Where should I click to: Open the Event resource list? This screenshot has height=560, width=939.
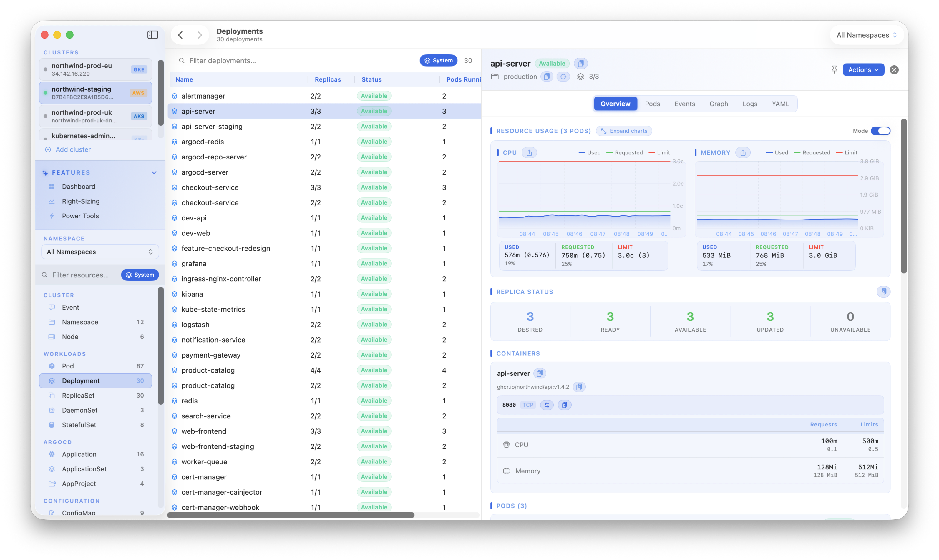coord(95,307)
